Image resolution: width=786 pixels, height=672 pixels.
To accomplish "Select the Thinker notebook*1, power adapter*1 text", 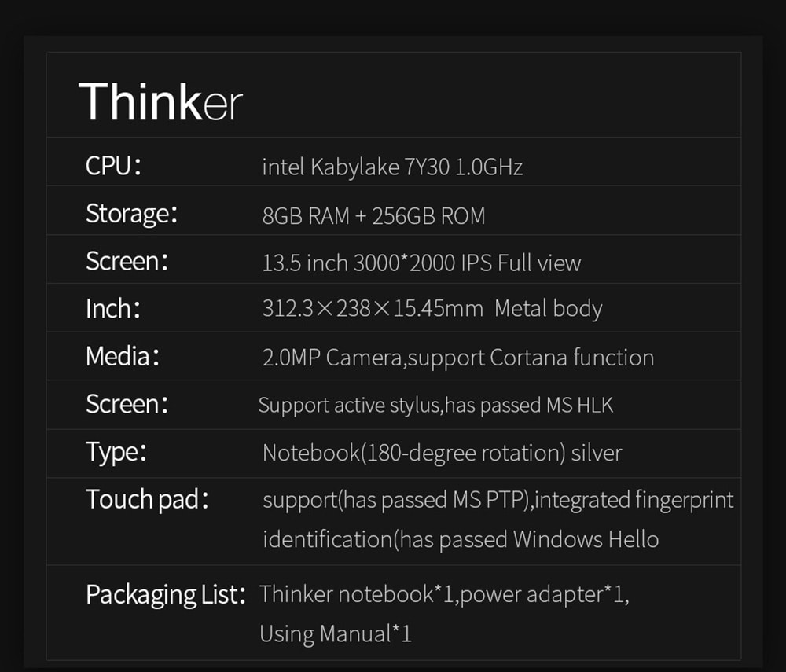I will 444,594.
